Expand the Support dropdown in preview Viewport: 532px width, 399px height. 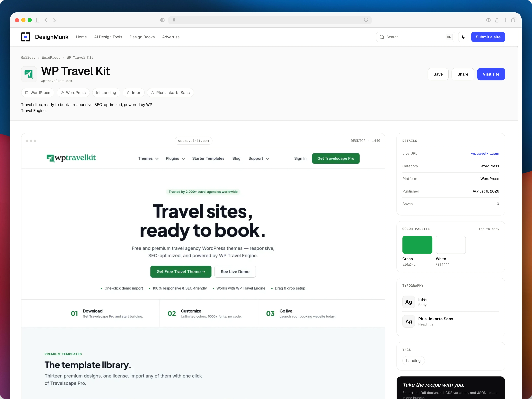(x=259, y=158)
